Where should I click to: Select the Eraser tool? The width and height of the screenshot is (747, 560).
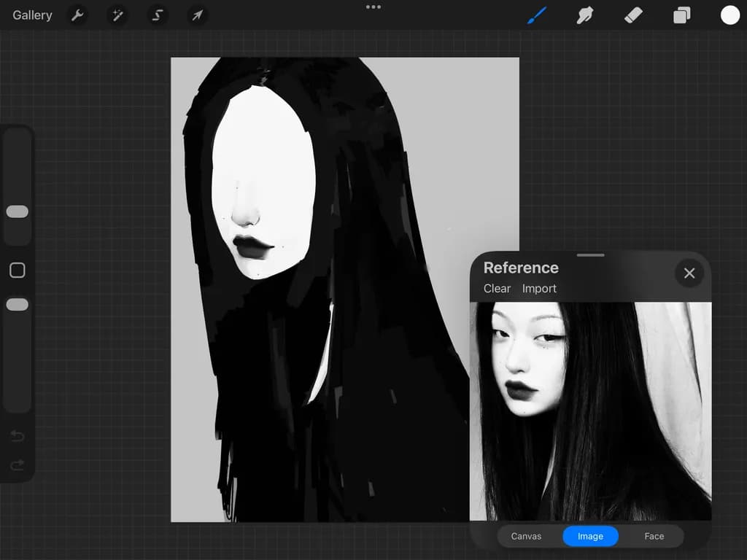tap(634, 15)
